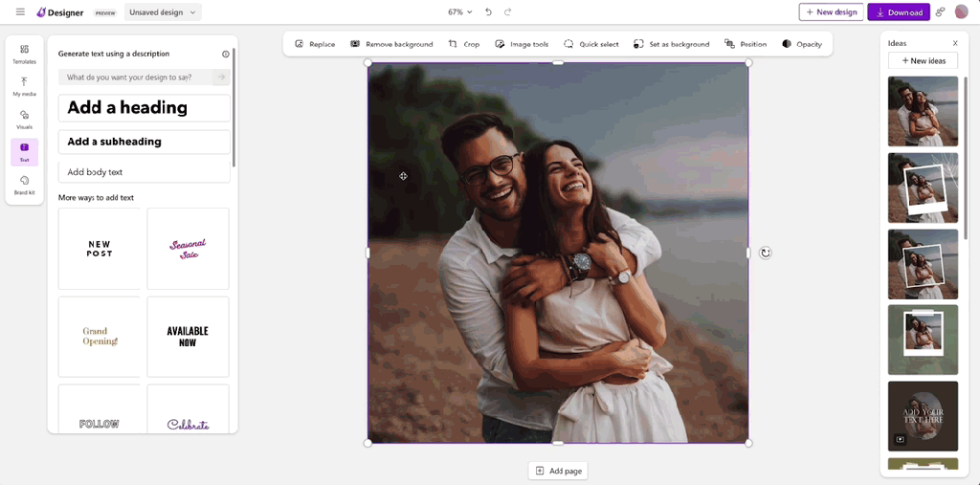Select the Seasonal Sale text style
The image size is (980, 485).
pos(188,249)
